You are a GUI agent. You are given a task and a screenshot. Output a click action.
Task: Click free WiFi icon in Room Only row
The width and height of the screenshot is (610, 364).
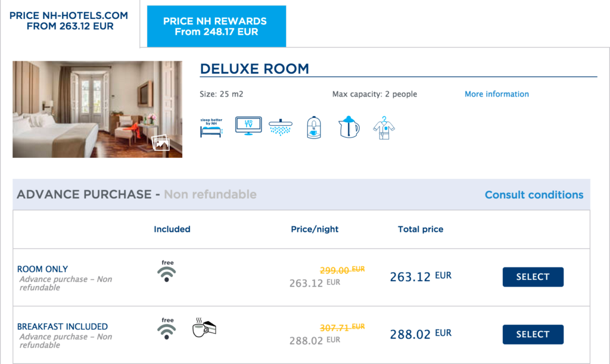coord(167,270)
